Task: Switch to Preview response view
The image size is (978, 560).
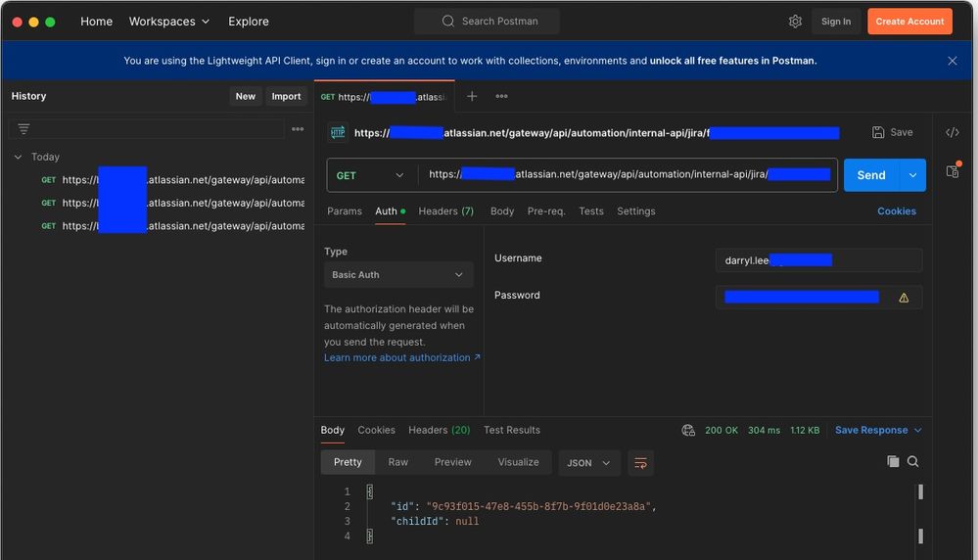Action: tap(453, 462)
